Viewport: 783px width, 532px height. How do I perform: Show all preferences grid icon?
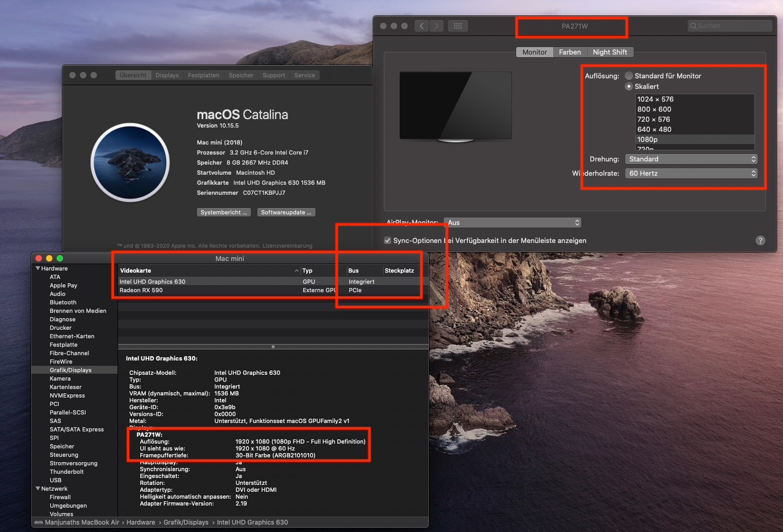pyautogui.click(x=458, y=26)
